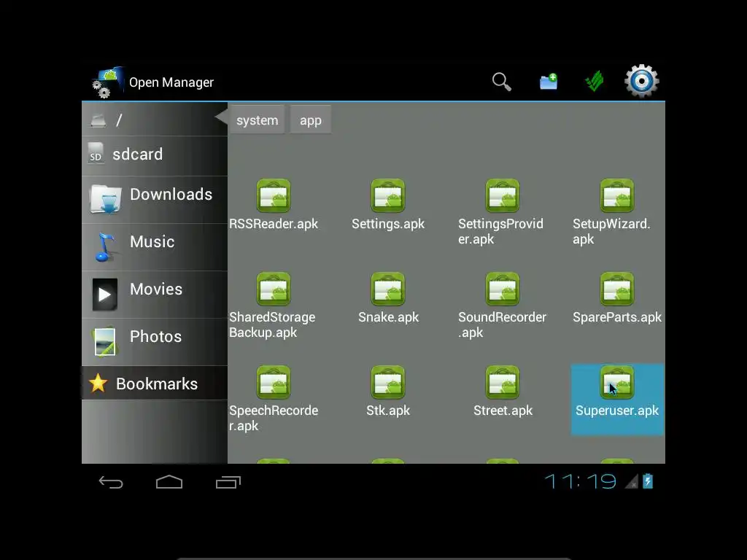Open settings via the gear icon
Image resolution: width=747 pixels, height=560 pixels.
click(x=642, y=82)
